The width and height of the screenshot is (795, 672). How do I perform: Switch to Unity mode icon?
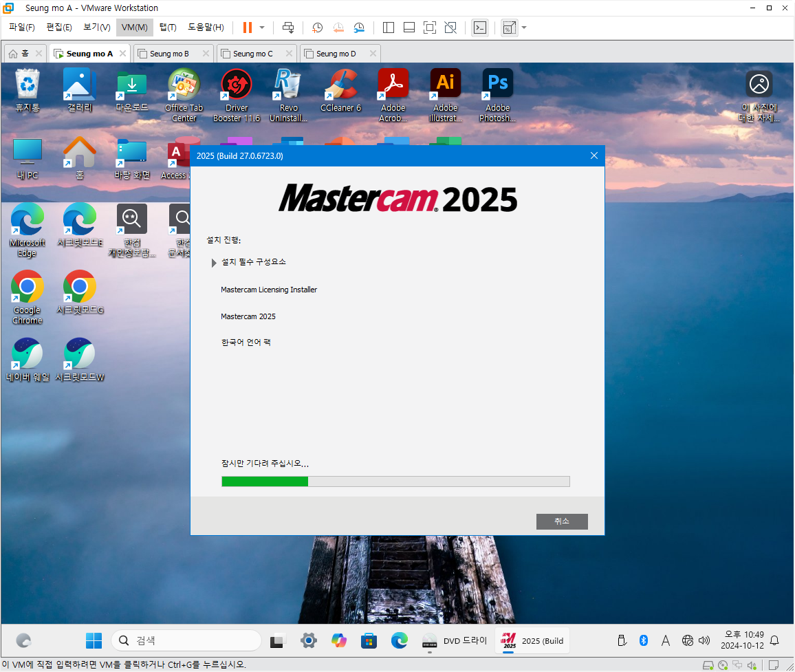450,28
